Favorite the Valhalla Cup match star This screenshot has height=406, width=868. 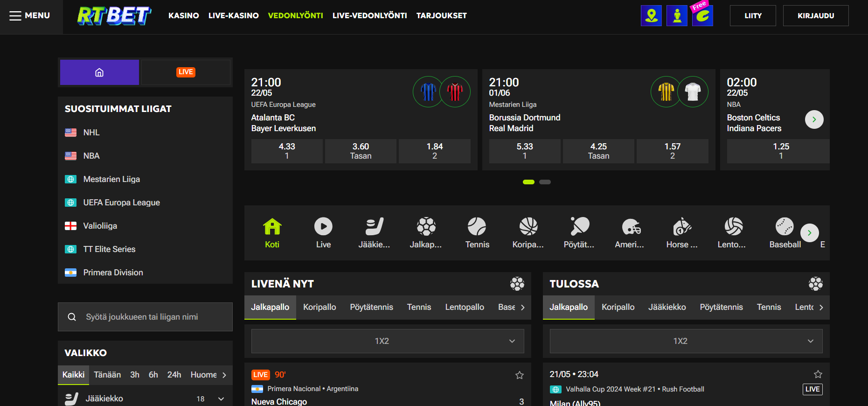pos(818,374)
